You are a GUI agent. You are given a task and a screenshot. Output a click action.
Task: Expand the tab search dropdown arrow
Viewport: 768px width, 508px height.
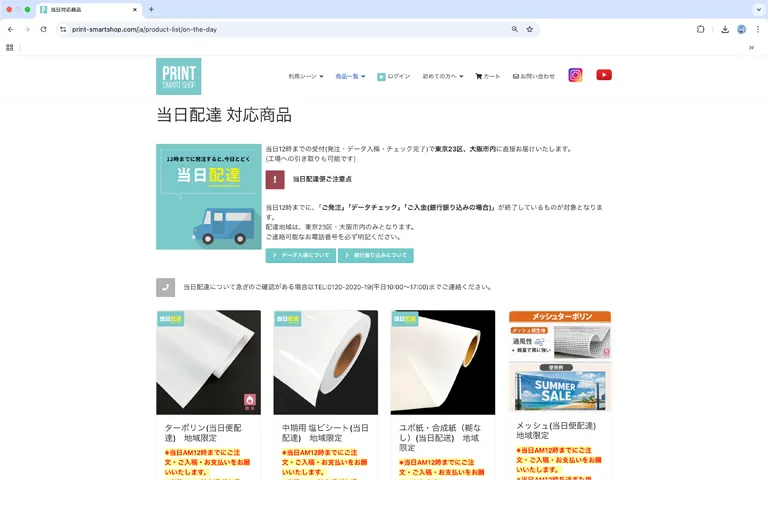click(x=758, y=9)
